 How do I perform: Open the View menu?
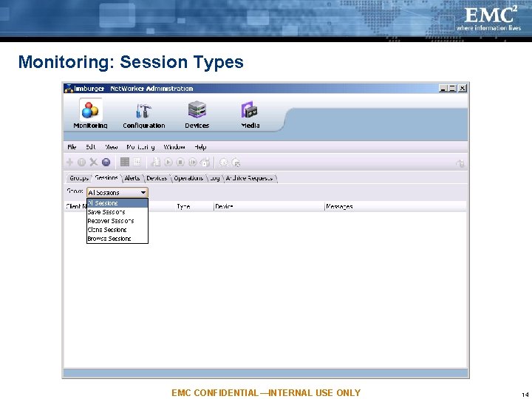pyautogui.click(x=112, y=147)
